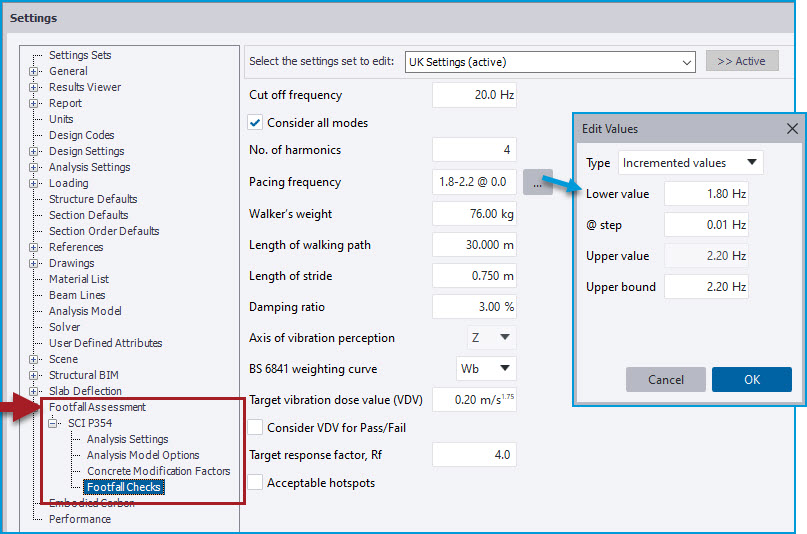Click the Cut off frequency field
This screenshot has height=534, width=807.
tap(474, 95)
